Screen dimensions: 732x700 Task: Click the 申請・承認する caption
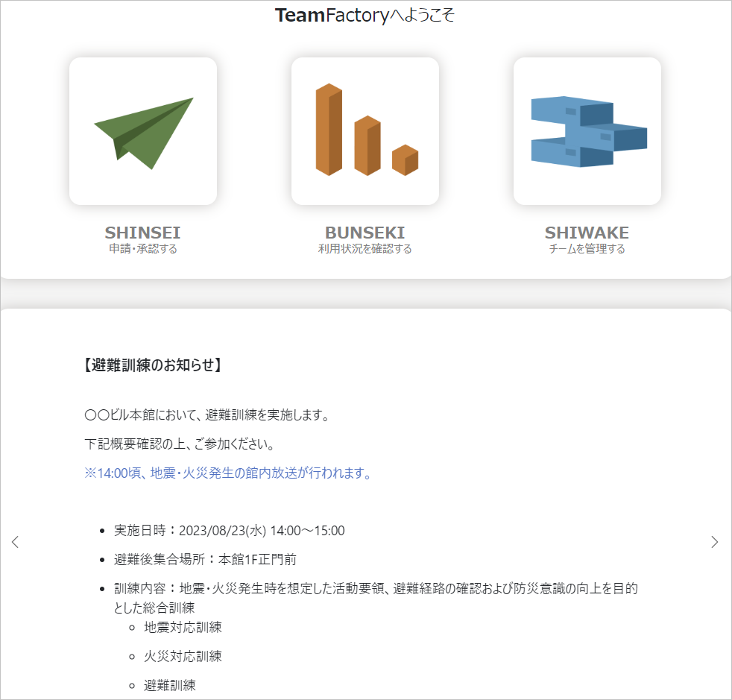tap(143, 249)
